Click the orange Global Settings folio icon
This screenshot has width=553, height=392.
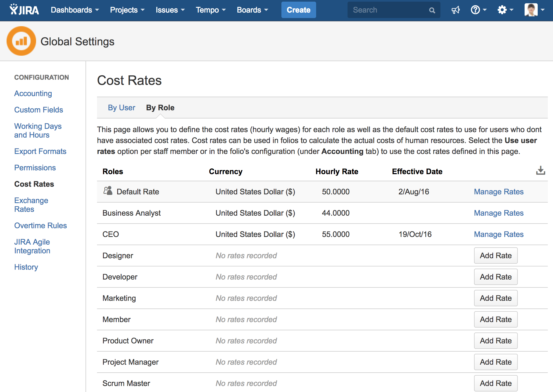coord(21,41)
